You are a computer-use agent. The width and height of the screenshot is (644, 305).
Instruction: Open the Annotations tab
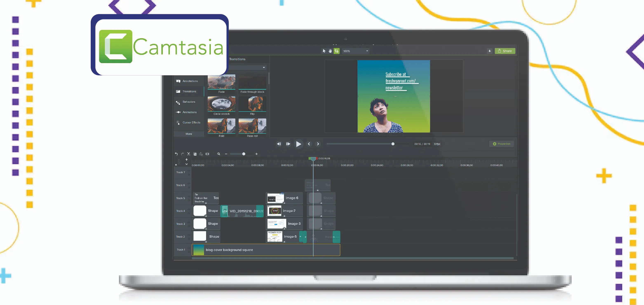click(x=189, y=81)
